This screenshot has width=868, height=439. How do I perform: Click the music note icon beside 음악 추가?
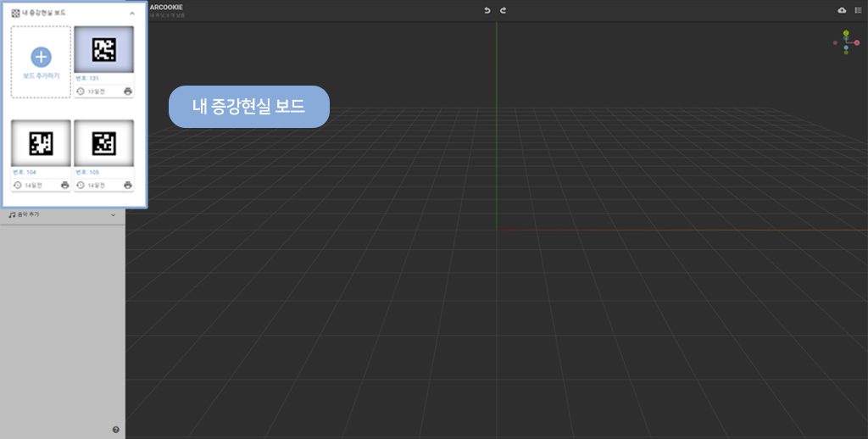click(12, 214)
